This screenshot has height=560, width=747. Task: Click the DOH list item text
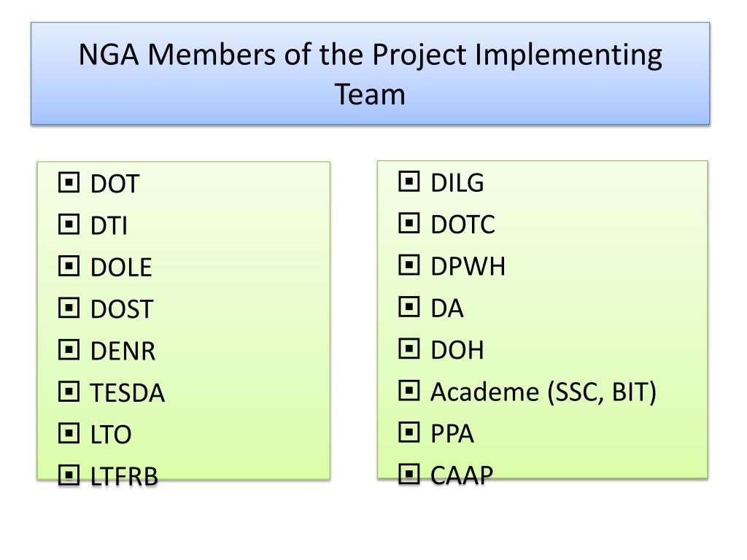coord(457,351)
